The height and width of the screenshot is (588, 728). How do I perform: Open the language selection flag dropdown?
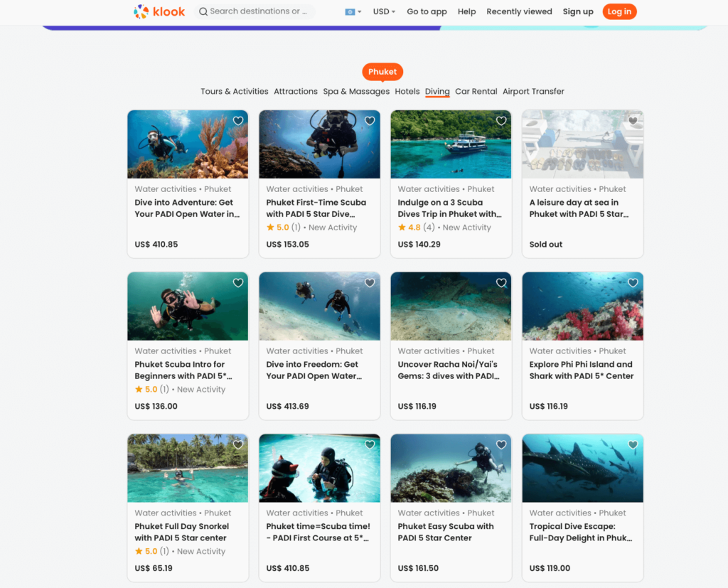click(x=353, y=11)
